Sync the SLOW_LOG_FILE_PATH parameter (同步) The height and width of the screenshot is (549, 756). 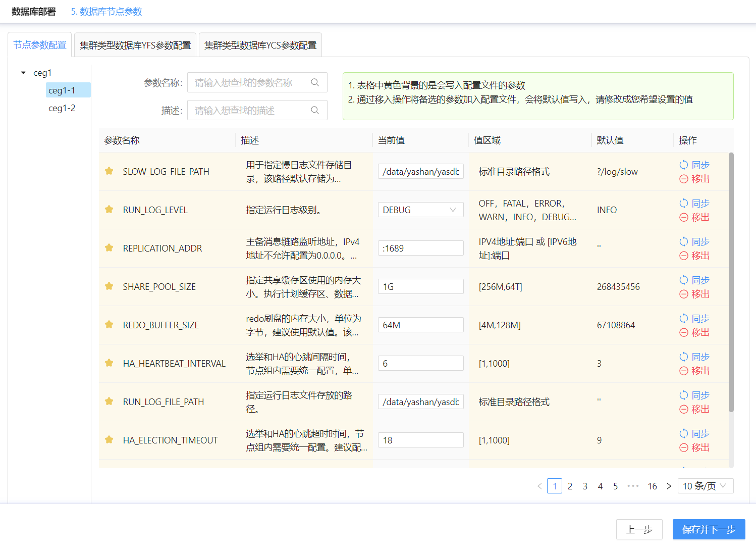click(694, 165)
